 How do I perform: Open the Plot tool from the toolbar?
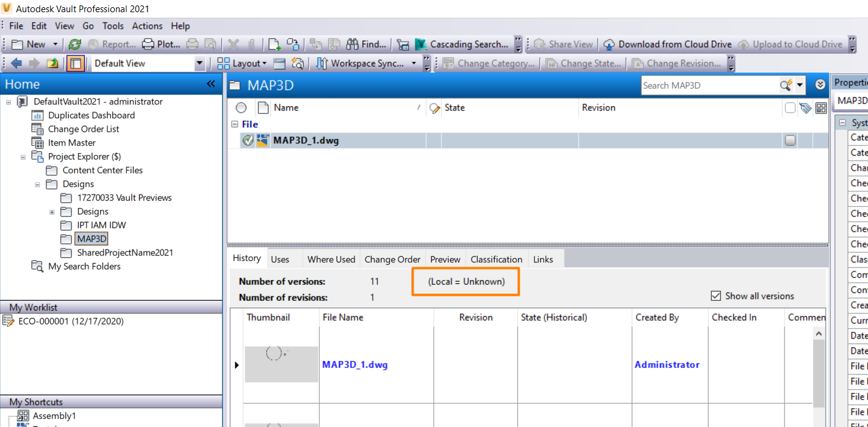pos(159,44)
